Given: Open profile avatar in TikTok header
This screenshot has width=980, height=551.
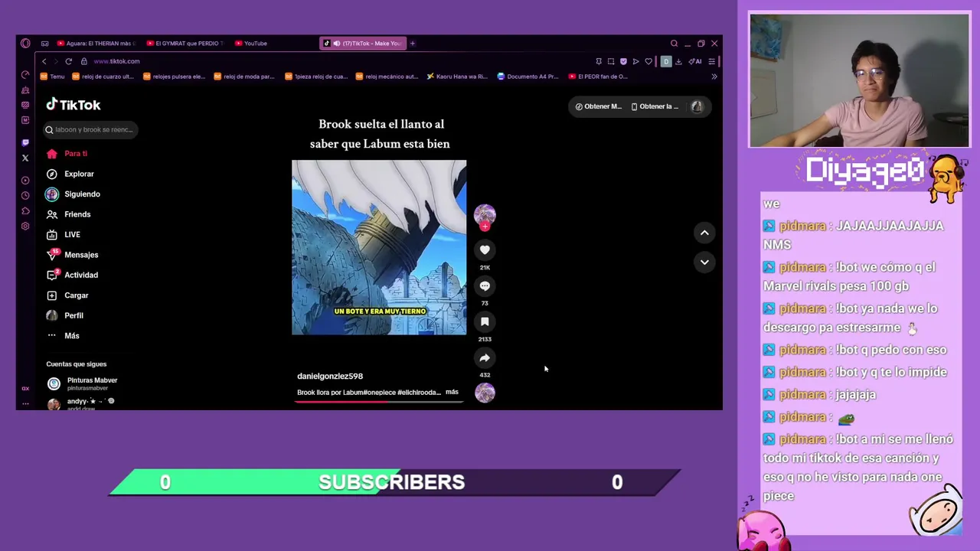Looking at the screenshot, I should (697, 106).
